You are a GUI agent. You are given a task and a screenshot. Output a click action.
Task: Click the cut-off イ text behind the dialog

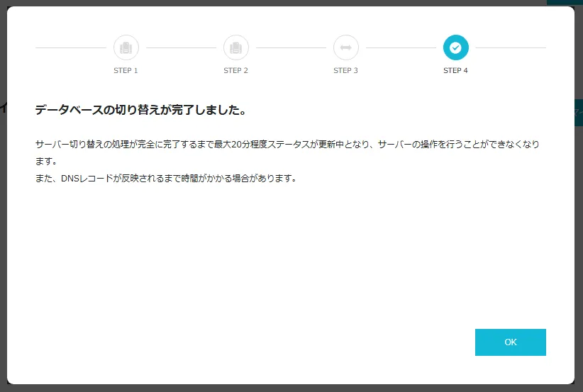click(4, 108)
